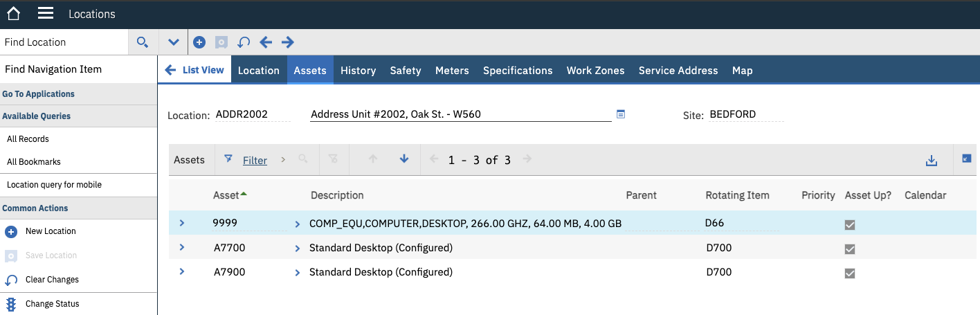Toggle Asset Up checkbox for asset A7700
The width and height of the screenshot is (980, 315).
850,249
